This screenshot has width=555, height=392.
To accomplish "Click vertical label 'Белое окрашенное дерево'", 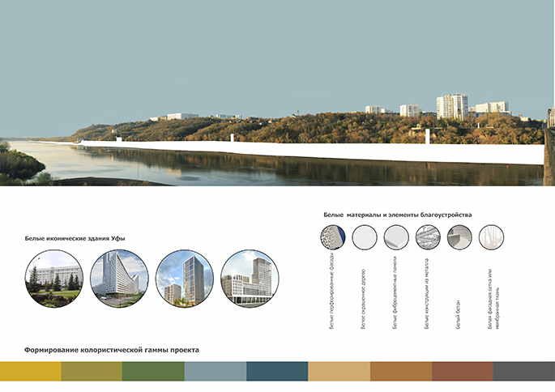I will [363, 299].
